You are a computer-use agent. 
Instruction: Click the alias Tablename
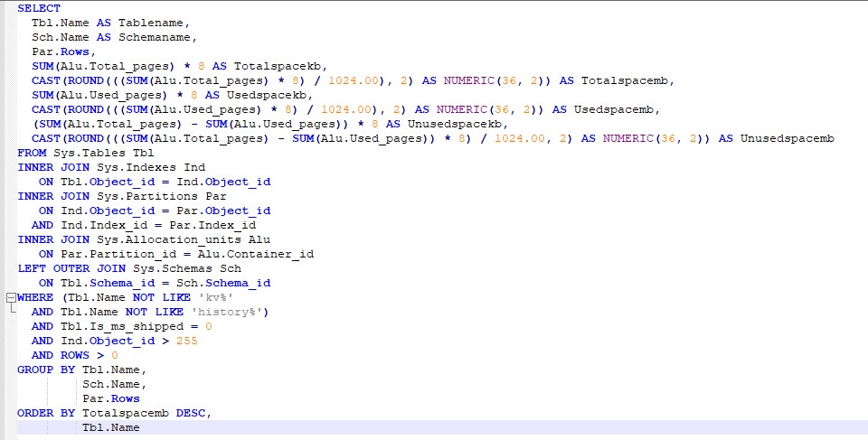pos(151,23)
